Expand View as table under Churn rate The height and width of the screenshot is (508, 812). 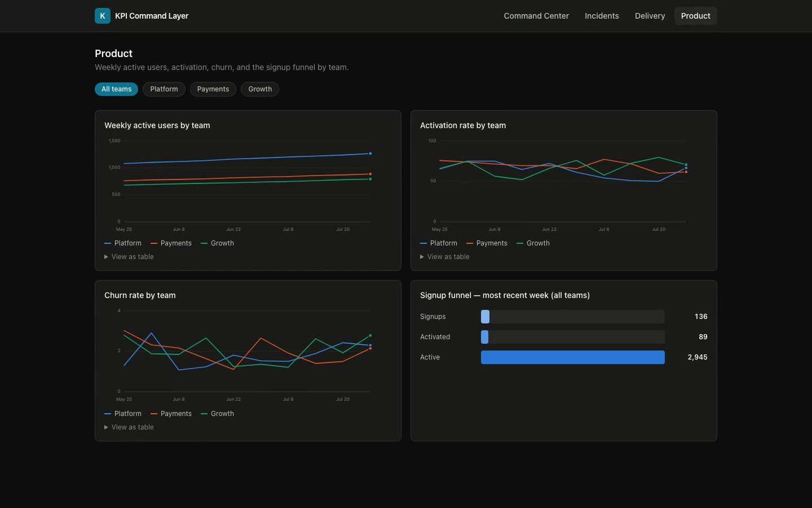coord(129,427)
